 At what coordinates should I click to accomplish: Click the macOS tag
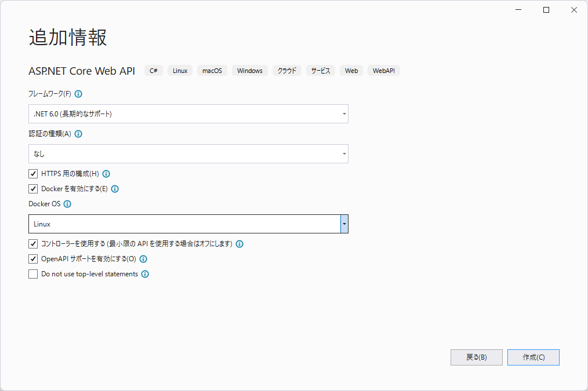pyautogui.click(x=212, y=71)
